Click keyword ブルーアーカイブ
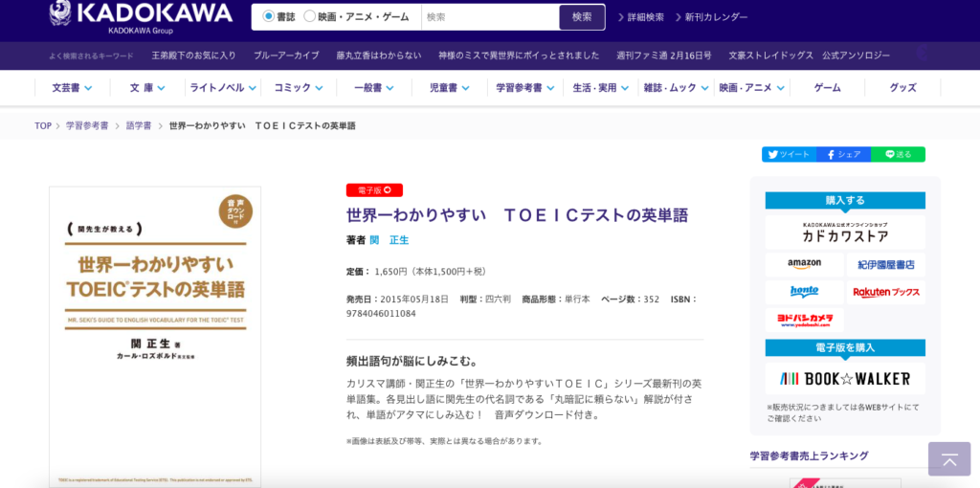 click(x=286, y=55)
